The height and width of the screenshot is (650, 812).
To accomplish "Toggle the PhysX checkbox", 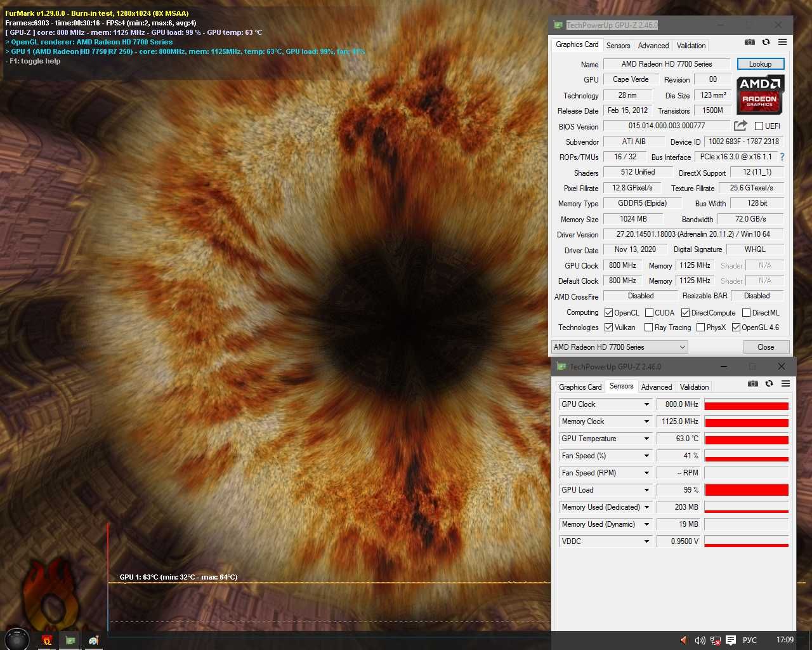I will pos(700,328).
